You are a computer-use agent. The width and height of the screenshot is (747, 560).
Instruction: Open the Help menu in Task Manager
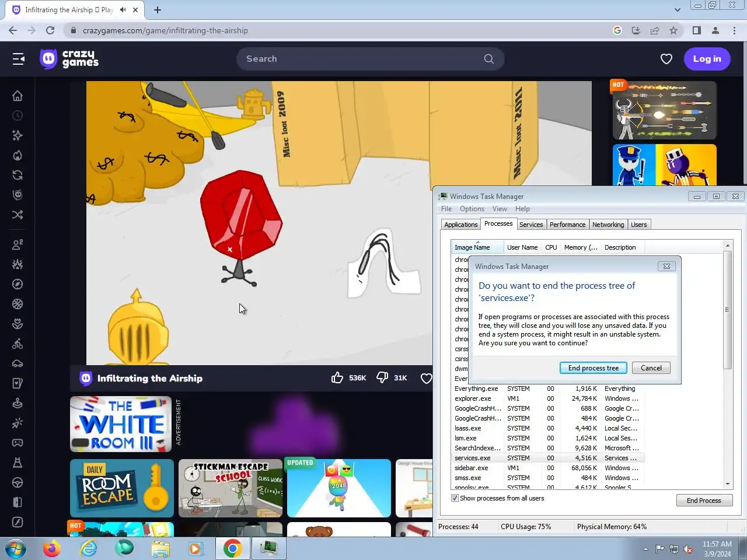522,209
